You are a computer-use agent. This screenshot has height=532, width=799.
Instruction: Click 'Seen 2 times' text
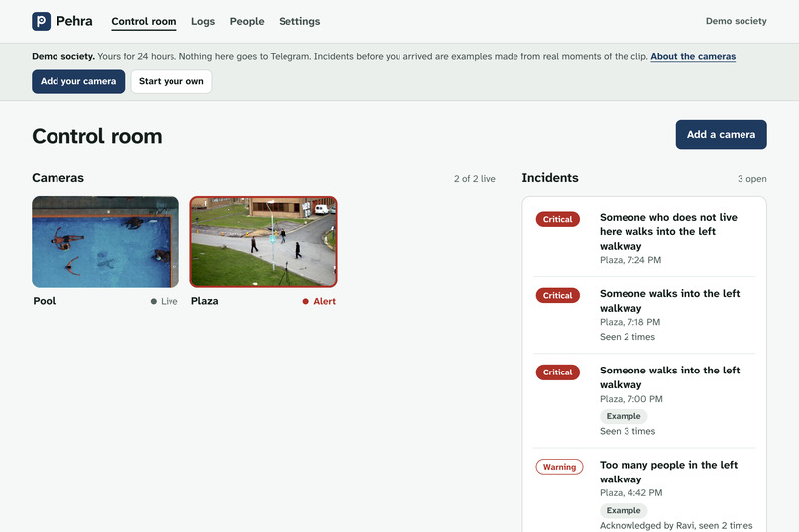(x=628, y=337)
